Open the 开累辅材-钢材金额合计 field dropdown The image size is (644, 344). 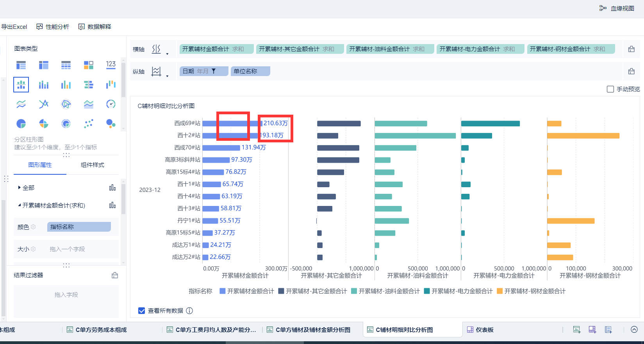(x=571, y=49)
